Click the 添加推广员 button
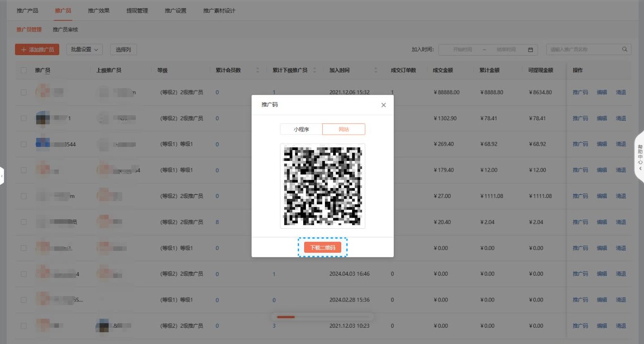This screenshot has height=344, width=644. coord(37,49)
